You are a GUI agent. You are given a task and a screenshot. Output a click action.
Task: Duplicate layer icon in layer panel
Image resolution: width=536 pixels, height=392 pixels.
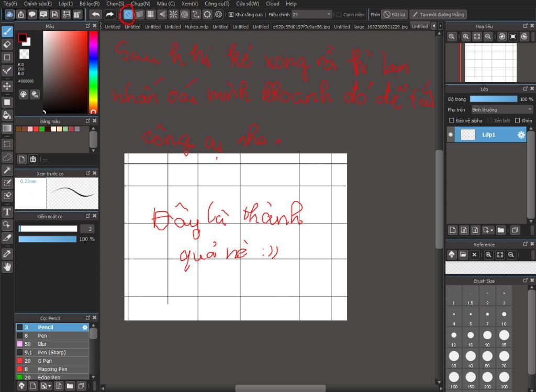[515, 230]
